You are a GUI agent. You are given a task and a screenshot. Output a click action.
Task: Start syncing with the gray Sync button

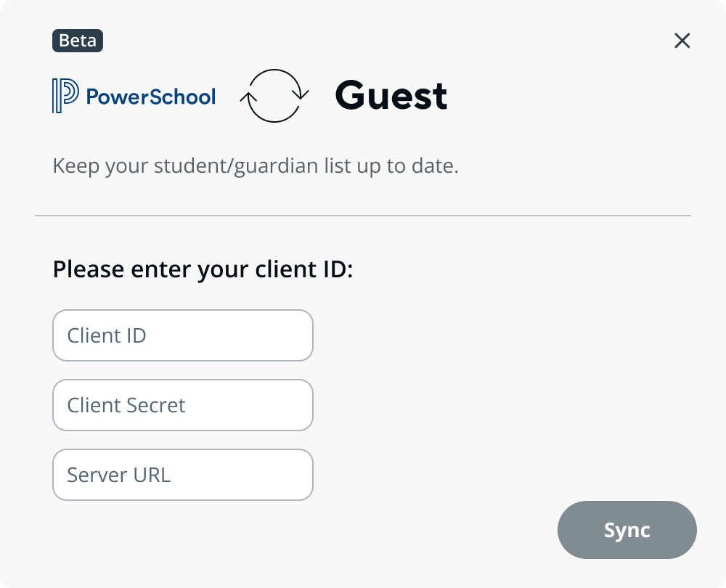627,530
